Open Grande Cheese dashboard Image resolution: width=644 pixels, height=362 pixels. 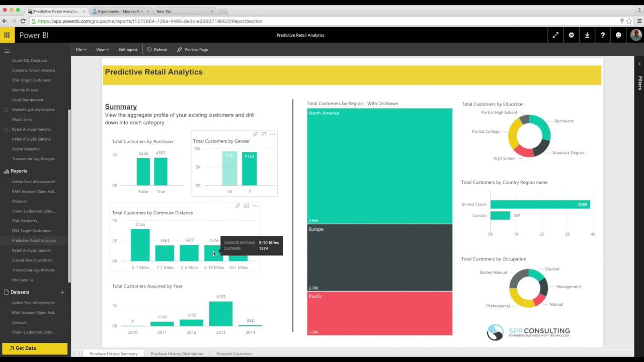click(25, 90)
